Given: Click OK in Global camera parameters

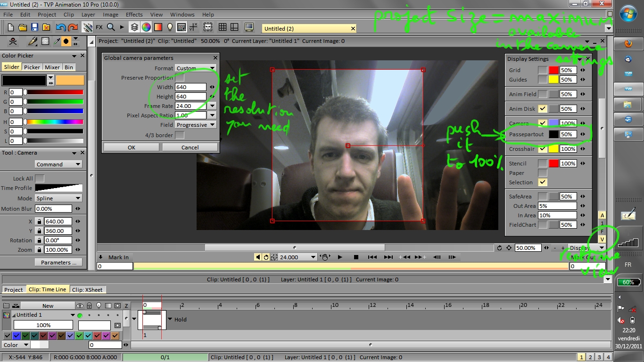Looking at the screenshot, I should pos(132,147).
